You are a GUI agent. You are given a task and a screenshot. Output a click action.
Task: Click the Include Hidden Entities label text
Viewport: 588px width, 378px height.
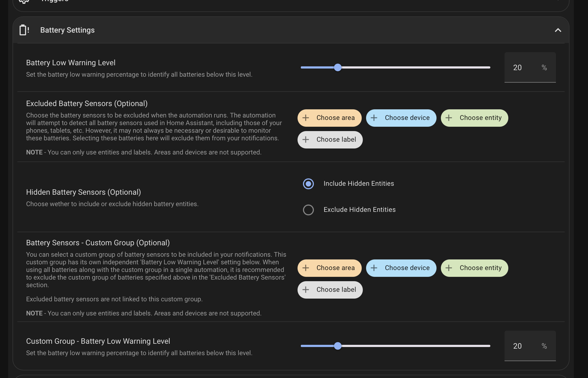pyautogui.click(x=358, y=184)
